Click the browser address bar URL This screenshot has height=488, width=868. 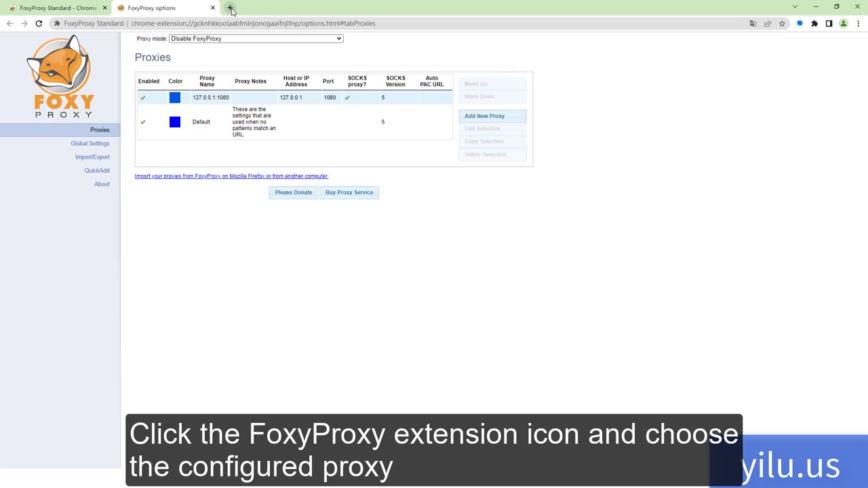coord(254,23)
